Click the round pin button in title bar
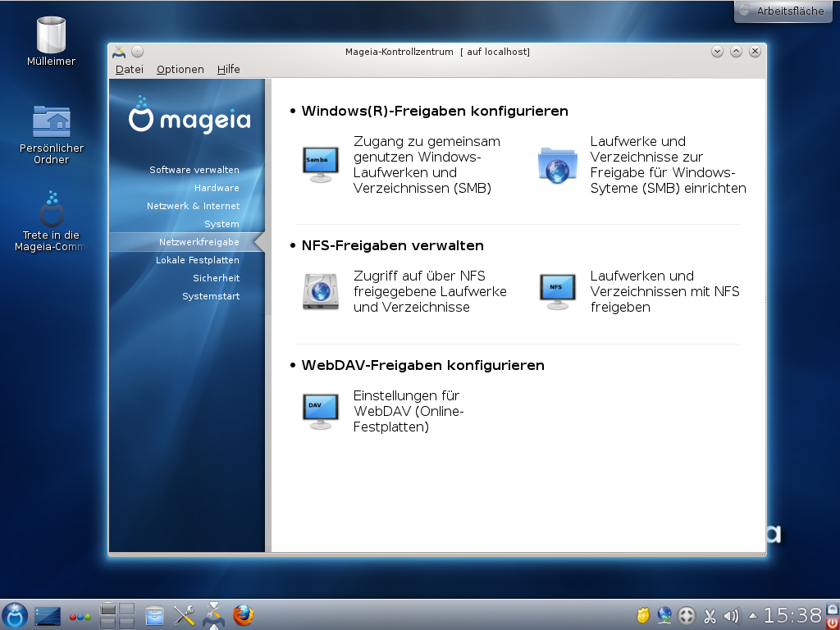This screenshot has width=840, height=630. (138, 52)
